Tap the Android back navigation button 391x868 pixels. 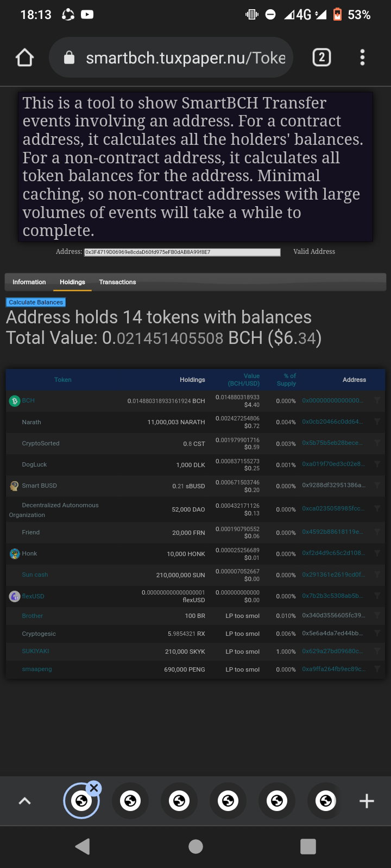(x=83, y=846)
